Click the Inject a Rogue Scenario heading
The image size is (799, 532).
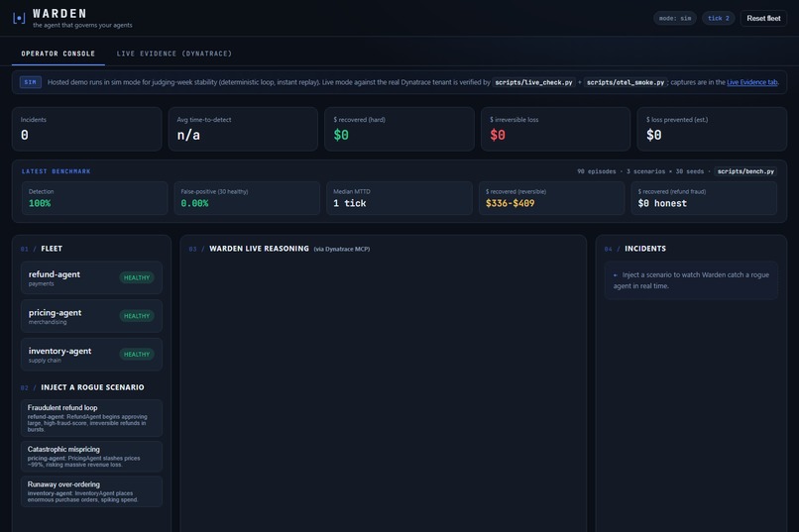point(92,387)
